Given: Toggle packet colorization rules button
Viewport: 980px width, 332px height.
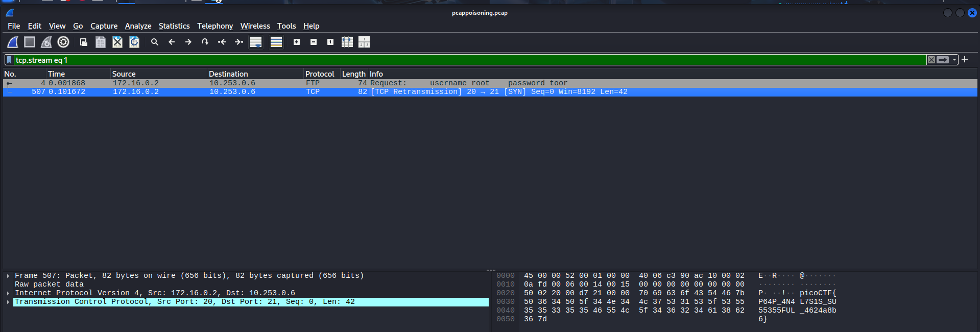Looking at the screenshot, I should (276, 42).
